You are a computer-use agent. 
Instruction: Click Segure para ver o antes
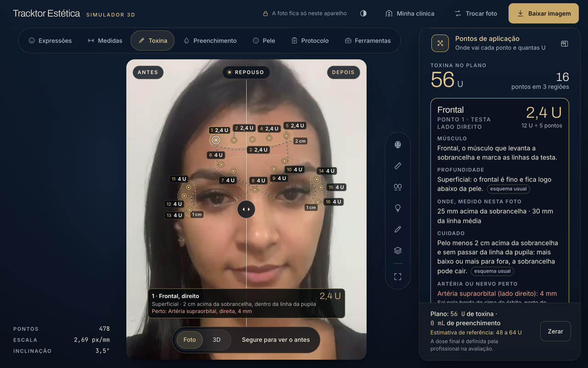point(276,340)
